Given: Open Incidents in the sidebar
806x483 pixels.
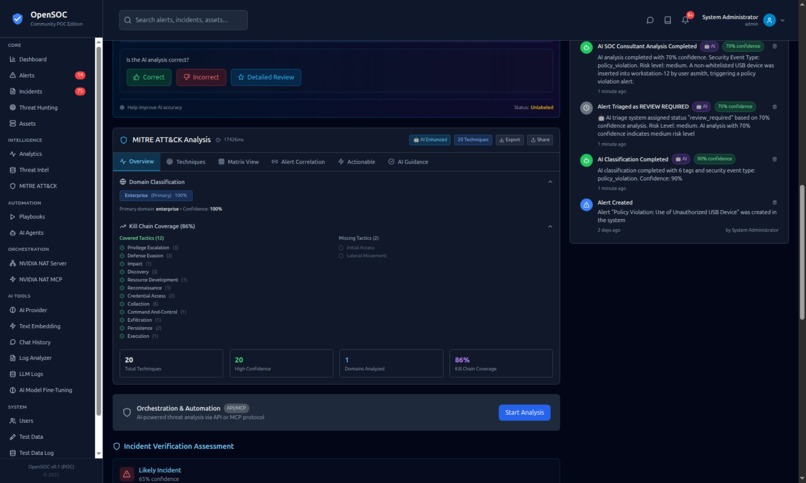Looking at the screenshot, I should [x=30, y=91].
